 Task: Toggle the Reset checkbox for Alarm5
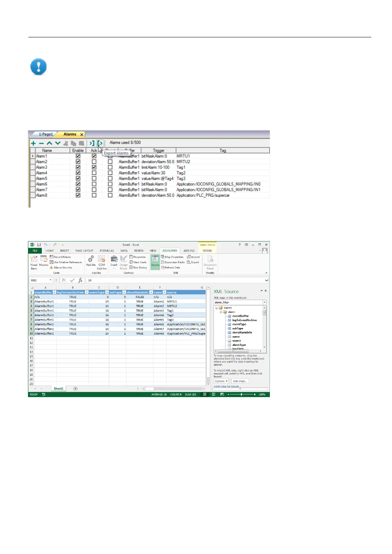pos(110,179)
